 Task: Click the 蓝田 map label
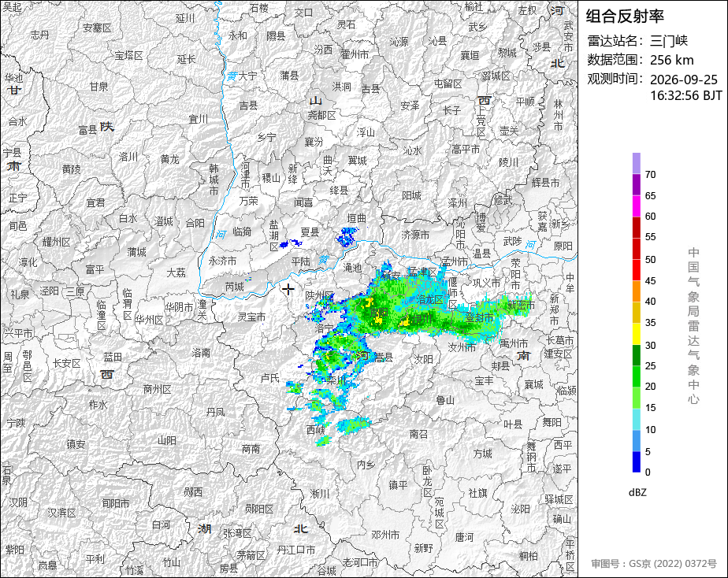[113, 356]
